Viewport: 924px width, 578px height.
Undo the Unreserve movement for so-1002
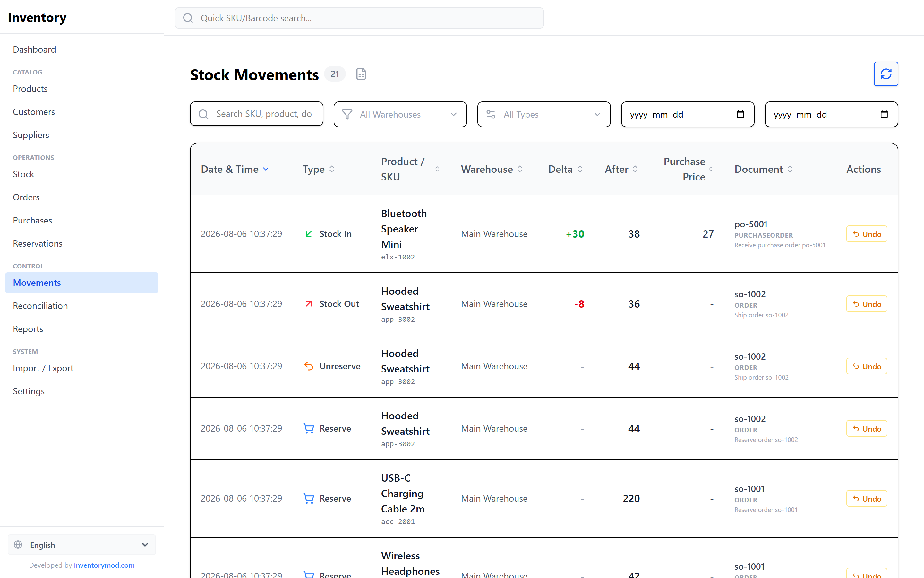(866, 366)
